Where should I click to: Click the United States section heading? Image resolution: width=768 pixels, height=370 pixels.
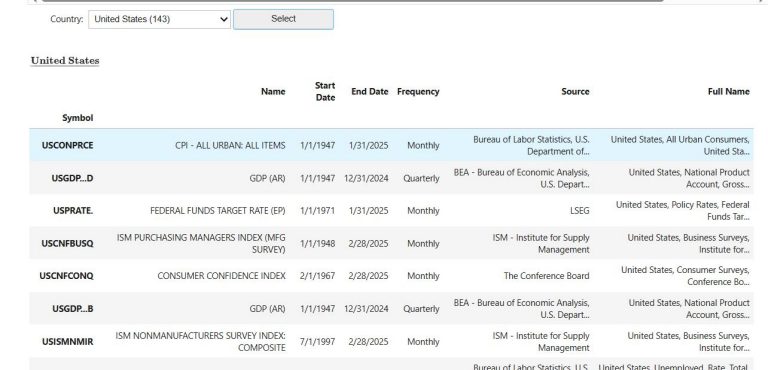(x=65, y=61)
